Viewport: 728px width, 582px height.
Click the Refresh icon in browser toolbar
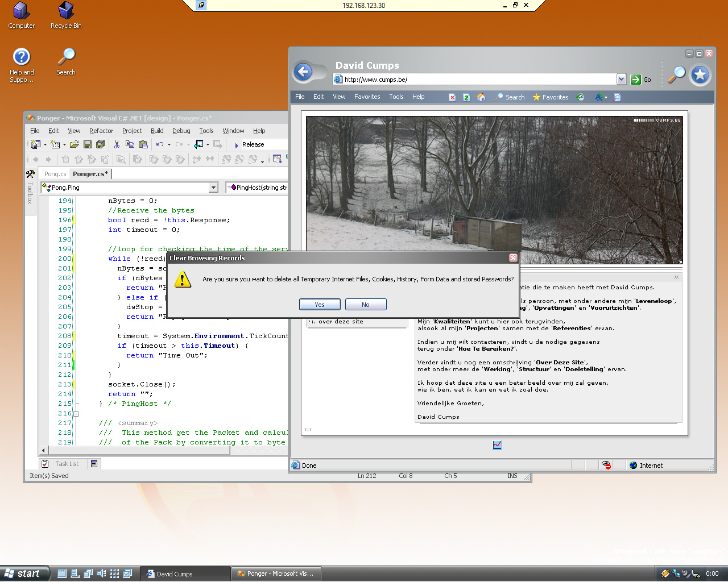pyautogui.click(x=466, y=97)
